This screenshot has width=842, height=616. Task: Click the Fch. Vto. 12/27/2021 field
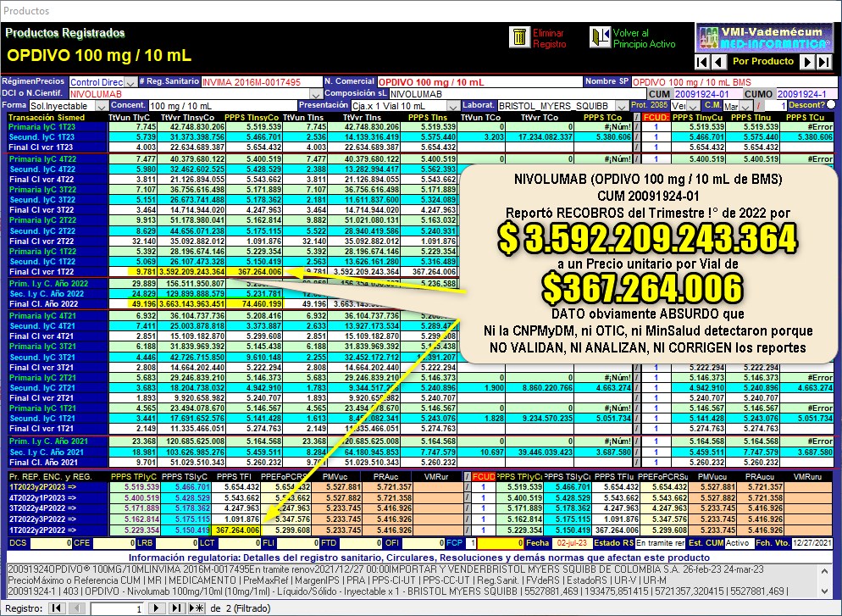(x=812, y=543)
